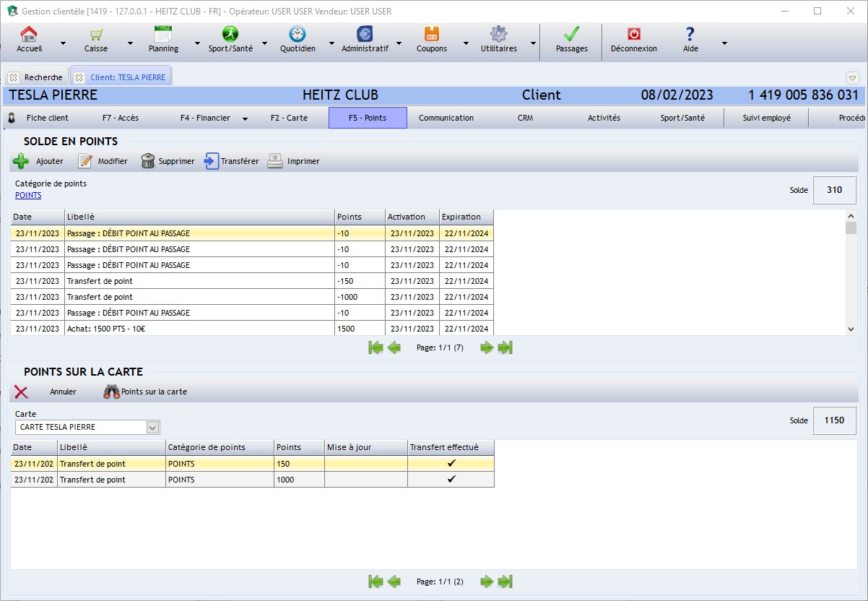
Task: Click the Imprimer printer icon
Action: coord(275,161)
